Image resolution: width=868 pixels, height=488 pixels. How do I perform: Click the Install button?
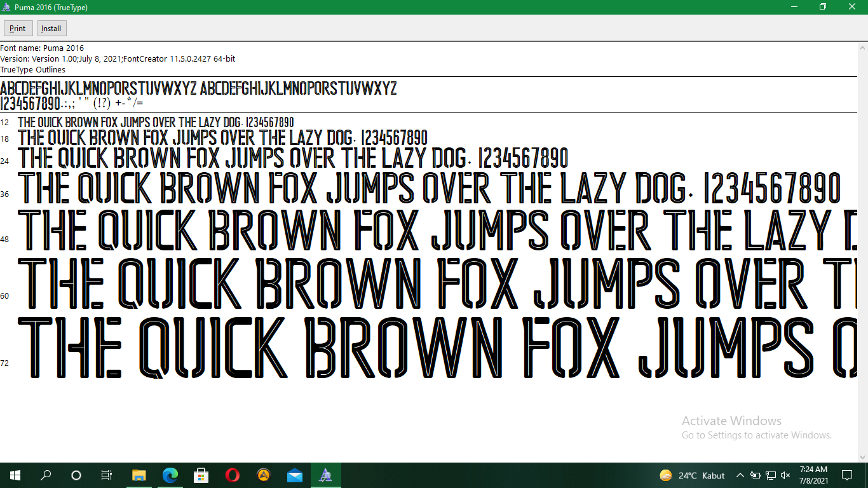point(51,28)
